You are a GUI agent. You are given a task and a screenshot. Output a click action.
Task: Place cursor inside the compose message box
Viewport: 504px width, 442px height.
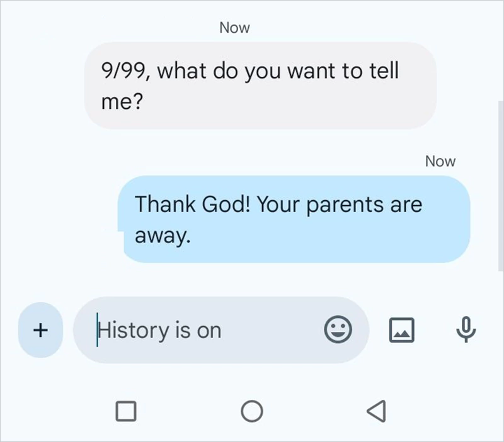pyautogui.click(x=189, y=330)
